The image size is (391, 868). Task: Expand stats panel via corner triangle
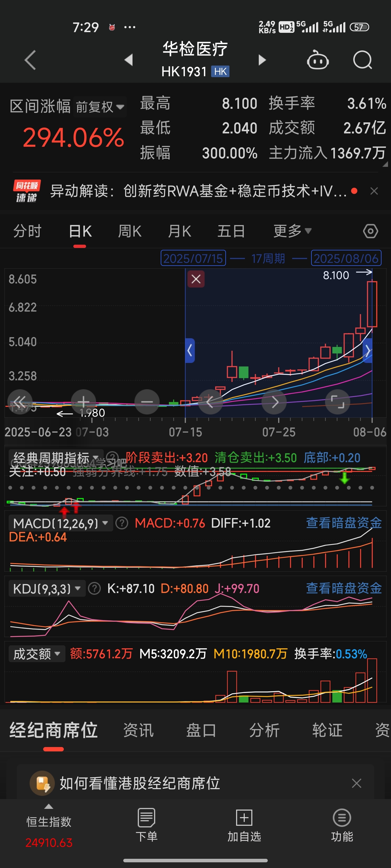[x=385, y=164]
